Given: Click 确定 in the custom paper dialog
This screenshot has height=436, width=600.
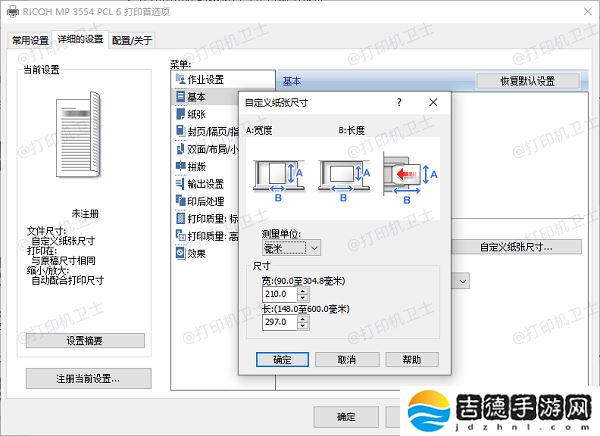Looking at the screenshot, I should pos(282,359).
